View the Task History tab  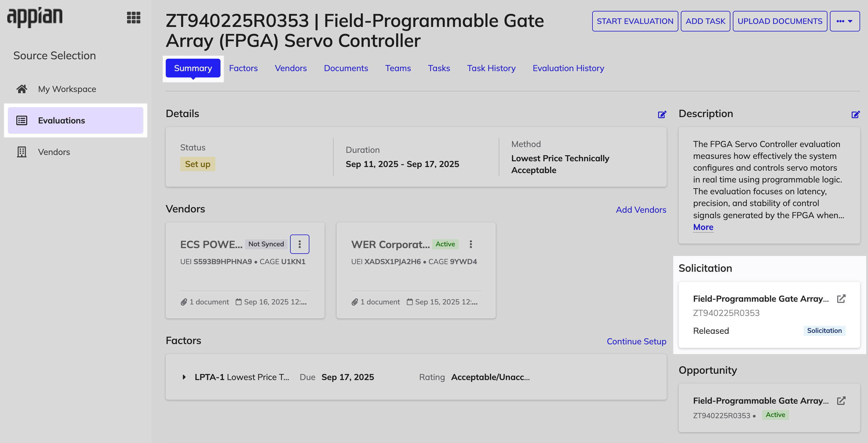pyautogui.click(x=491, y=68)
